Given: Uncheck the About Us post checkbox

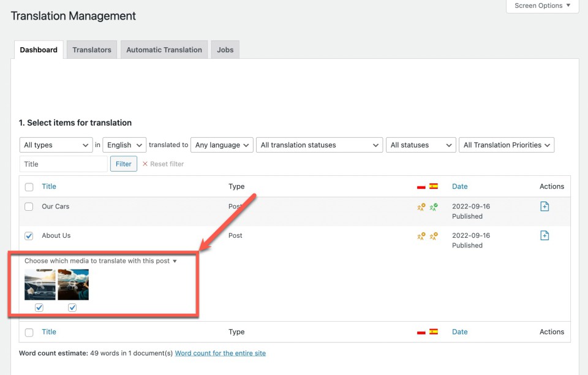Looking at the screenshot, I should [29, 236].
